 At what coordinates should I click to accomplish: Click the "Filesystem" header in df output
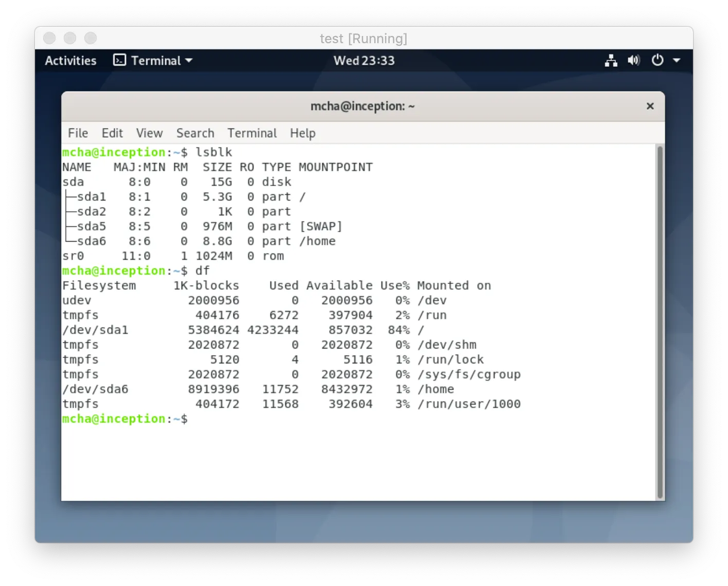(99, 286)
